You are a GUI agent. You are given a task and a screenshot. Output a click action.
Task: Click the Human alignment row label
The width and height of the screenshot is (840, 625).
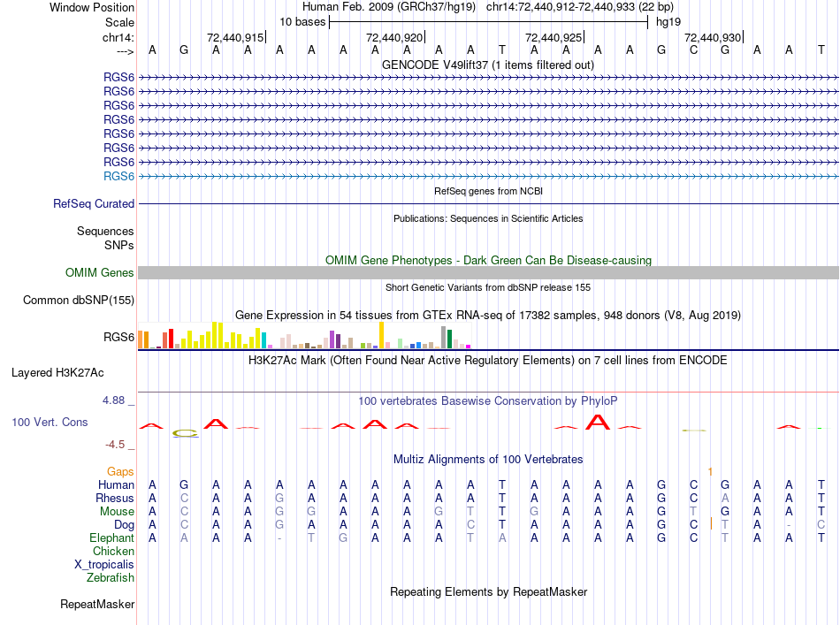tap(116, 484)
